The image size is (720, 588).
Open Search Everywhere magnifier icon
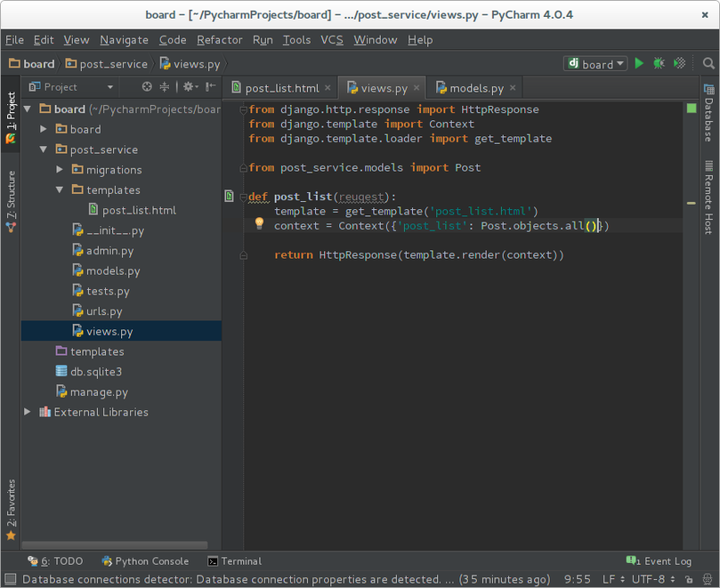(x=708, y=63)
